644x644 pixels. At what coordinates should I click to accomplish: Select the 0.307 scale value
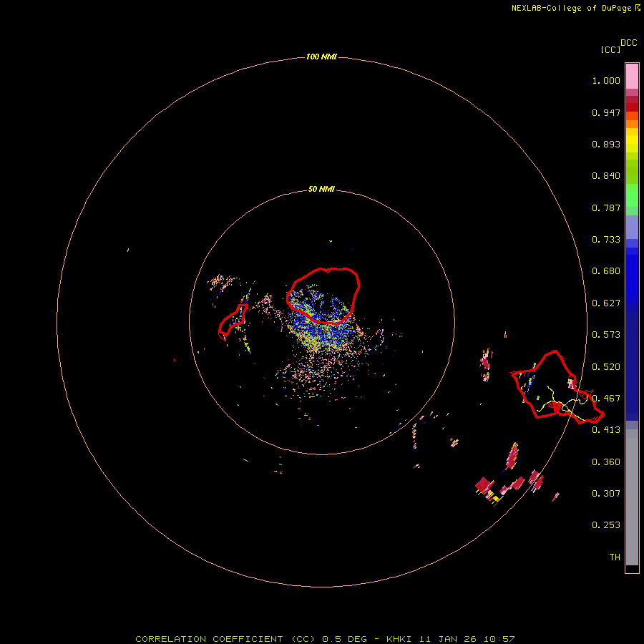(x=606, y=493)
